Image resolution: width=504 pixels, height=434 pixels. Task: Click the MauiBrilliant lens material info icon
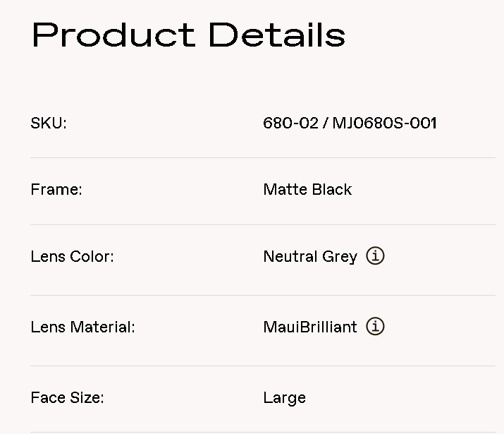click(x=376, y=327)
